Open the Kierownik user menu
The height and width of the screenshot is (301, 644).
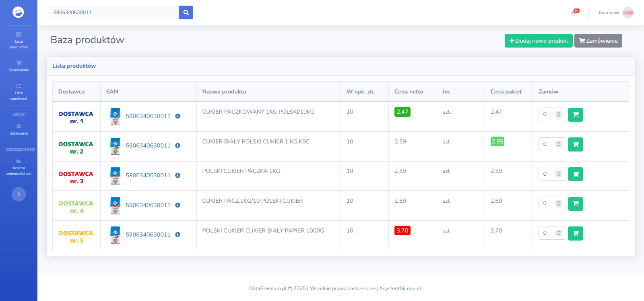pos(616,12)
